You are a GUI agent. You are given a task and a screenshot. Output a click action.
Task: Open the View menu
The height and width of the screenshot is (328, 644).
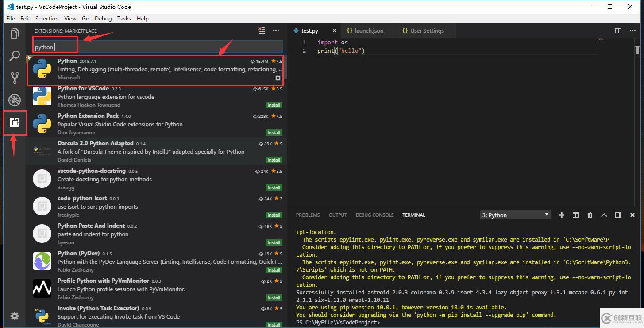(70, 18)
